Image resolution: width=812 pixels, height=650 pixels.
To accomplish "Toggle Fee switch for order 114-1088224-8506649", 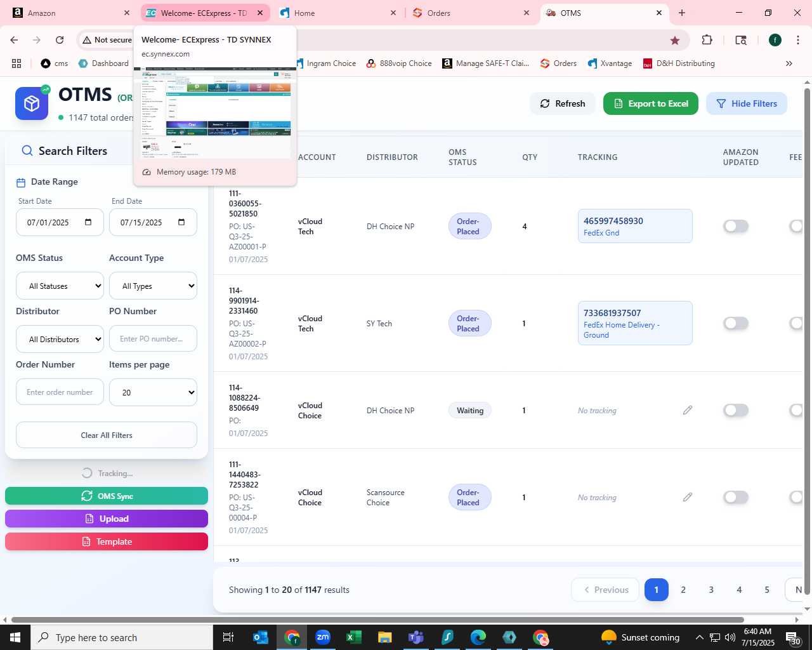I will 796,410.
